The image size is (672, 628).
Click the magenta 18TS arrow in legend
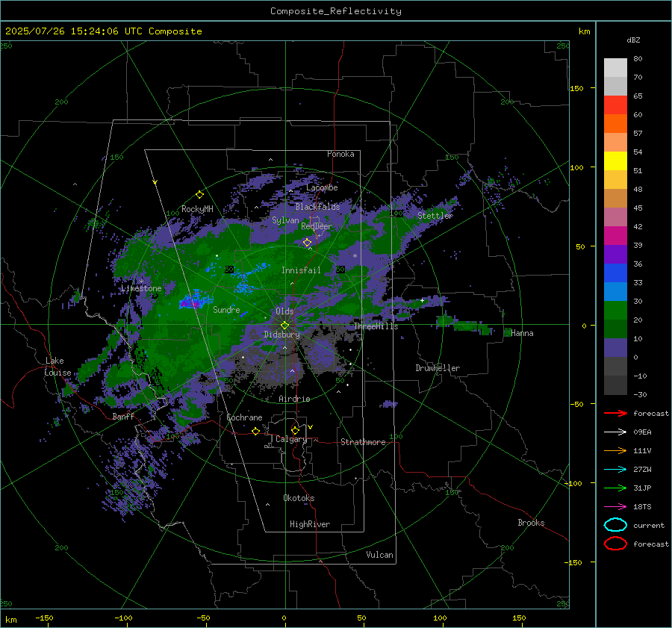coord(615,507)
